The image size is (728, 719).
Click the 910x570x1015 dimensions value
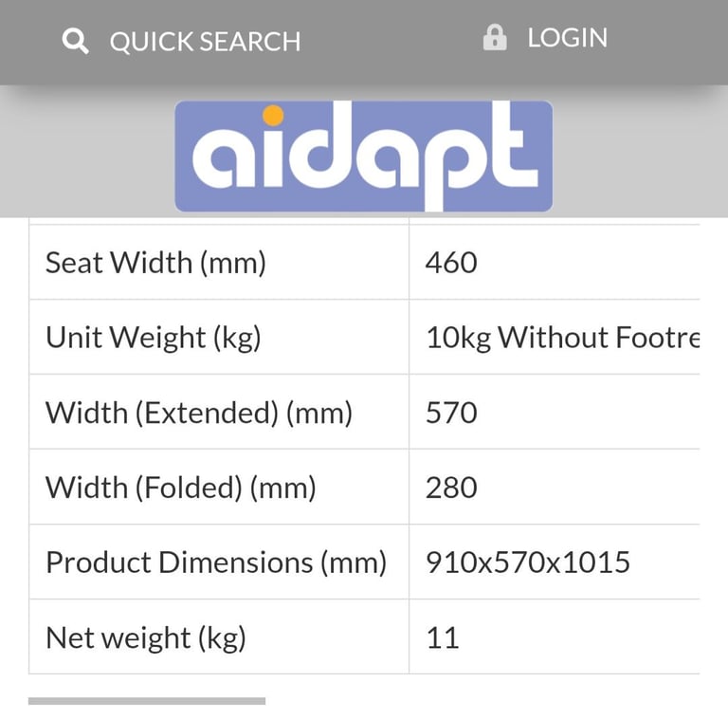[x=528, y=562]
